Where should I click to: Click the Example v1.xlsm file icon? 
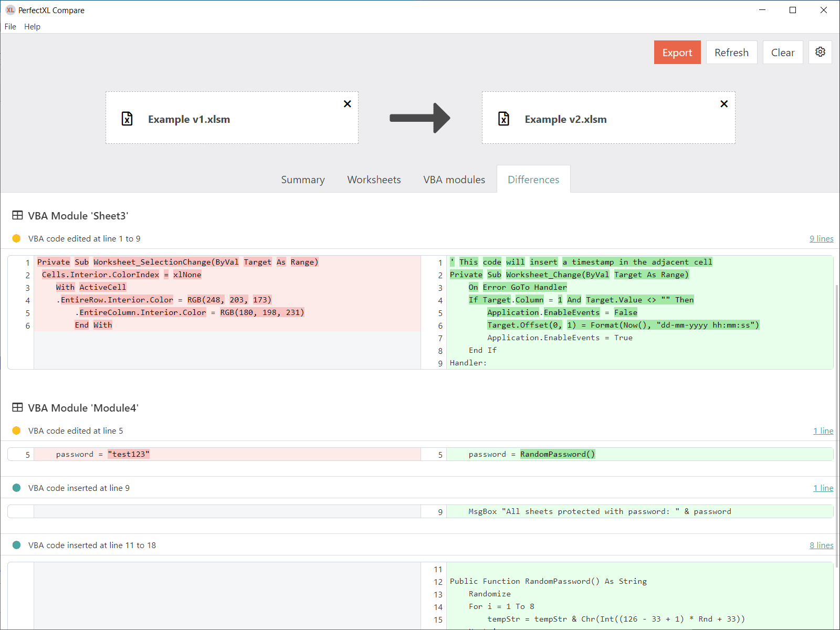127,119
